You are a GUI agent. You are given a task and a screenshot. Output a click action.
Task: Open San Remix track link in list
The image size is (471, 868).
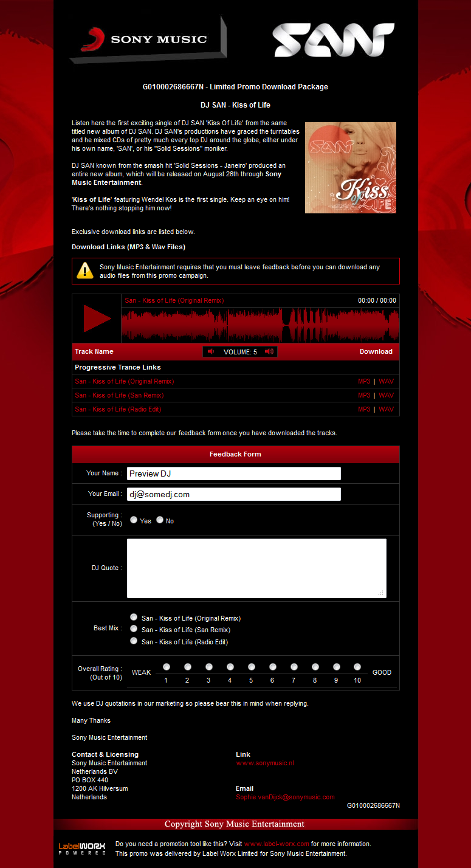[x=119, y=396]
